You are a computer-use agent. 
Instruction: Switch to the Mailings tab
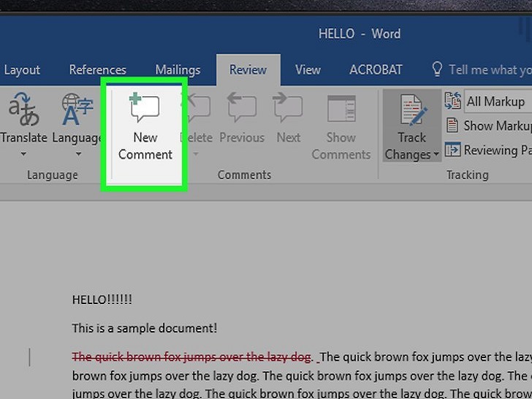tap(178, 69)
